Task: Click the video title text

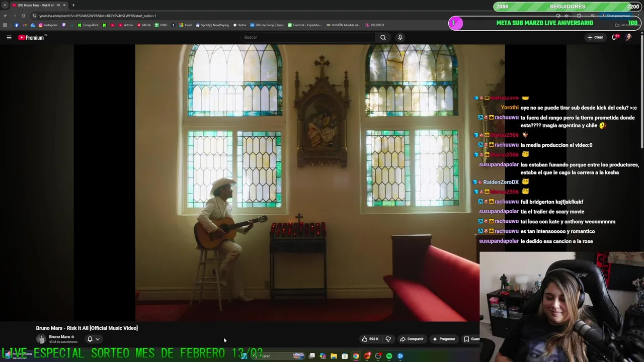Action: pos(87,328)
